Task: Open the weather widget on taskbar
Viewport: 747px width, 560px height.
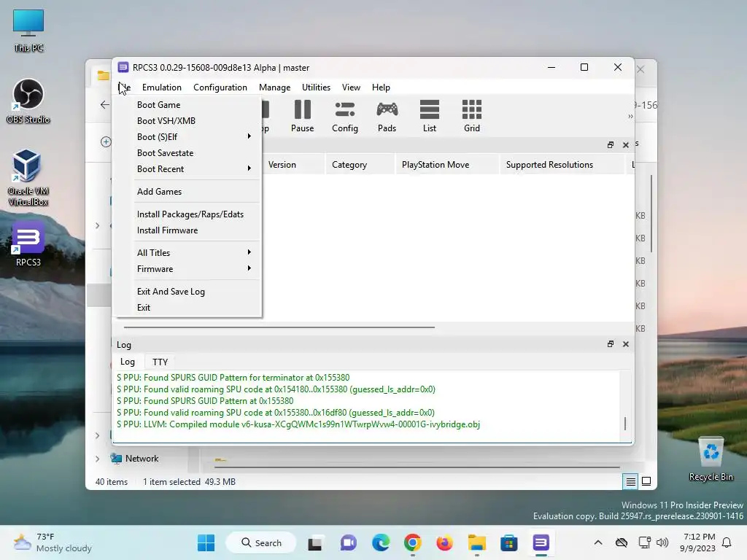Action: pos(53,542)
